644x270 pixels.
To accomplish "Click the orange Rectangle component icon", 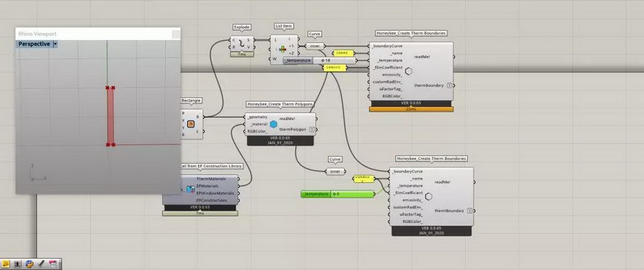I will tap(191, 124).
